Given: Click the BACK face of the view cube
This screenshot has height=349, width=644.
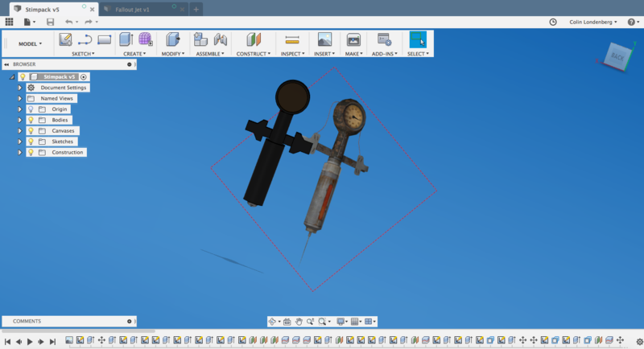Looking at the screenshot, I should coord(617,57).
